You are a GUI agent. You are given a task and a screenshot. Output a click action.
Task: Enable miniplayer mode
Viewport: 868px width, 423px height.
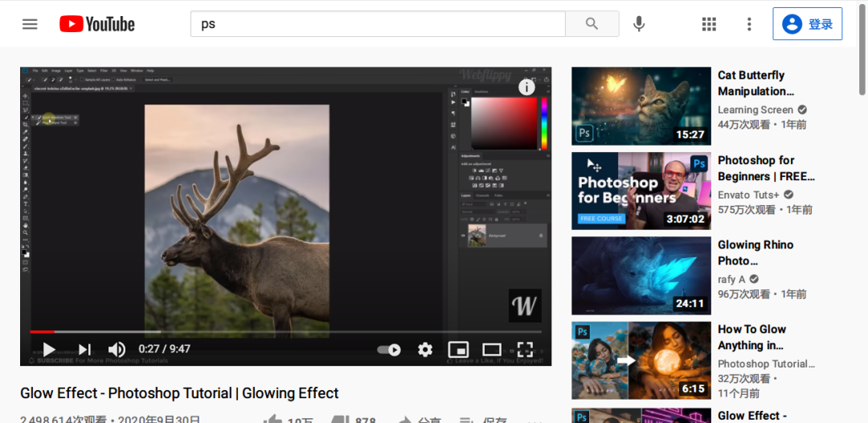[458, 349]
